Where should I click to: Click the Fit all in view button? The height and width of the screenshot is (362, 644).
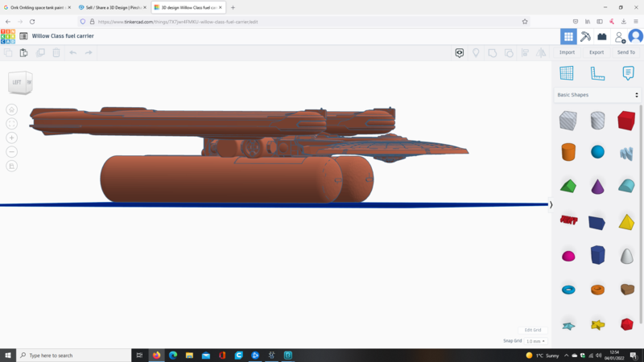[x=11, y=124]
